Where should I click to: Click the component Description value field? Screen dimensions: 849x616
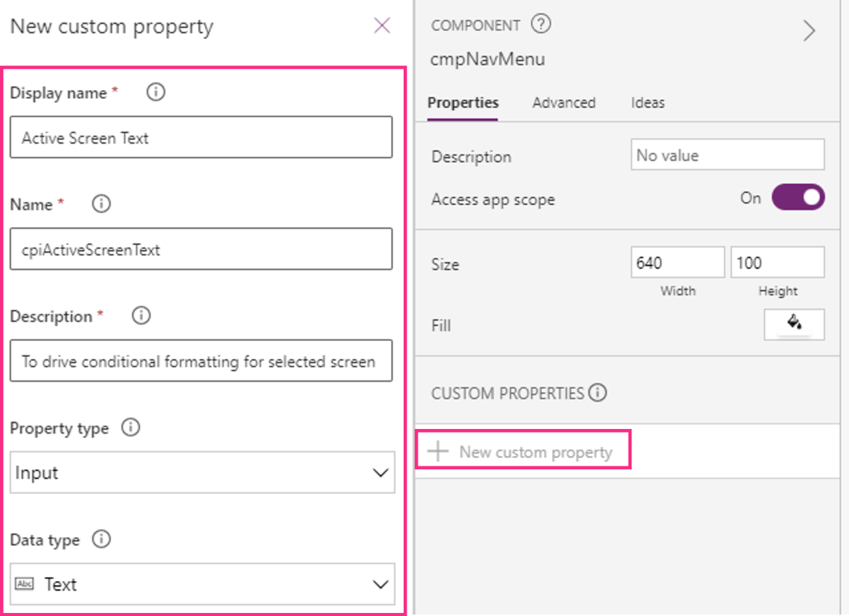tap(727, 155)
